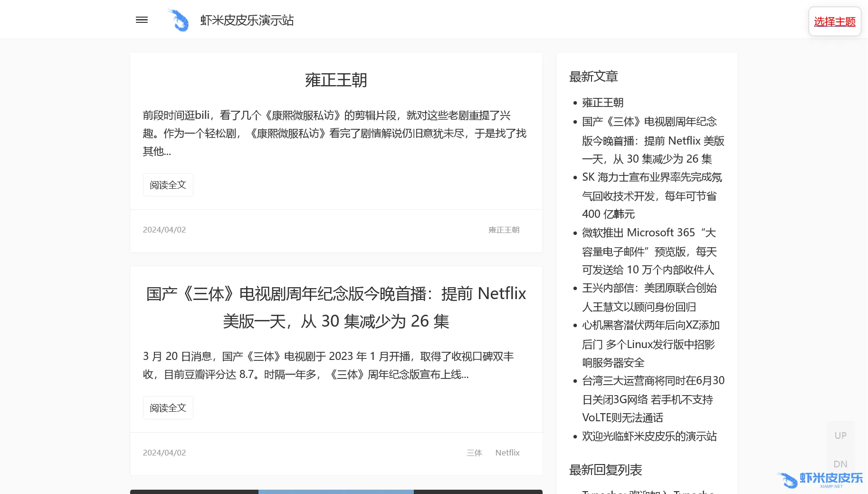Click 阅读全文 under the 三体 post
This screenshot has width=868, height=494.
(x=168, y=408)
